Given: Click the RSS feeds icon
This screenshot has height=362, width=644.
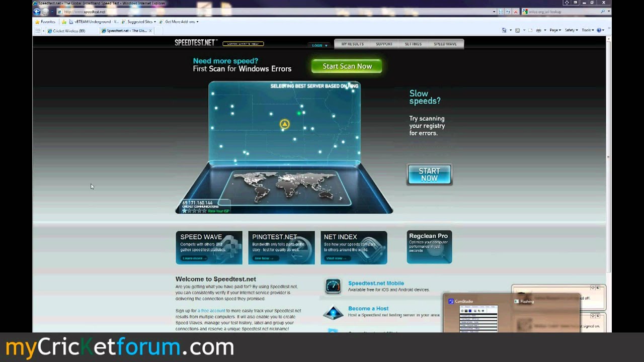Looking at the screenshot, I should [517, 30].
